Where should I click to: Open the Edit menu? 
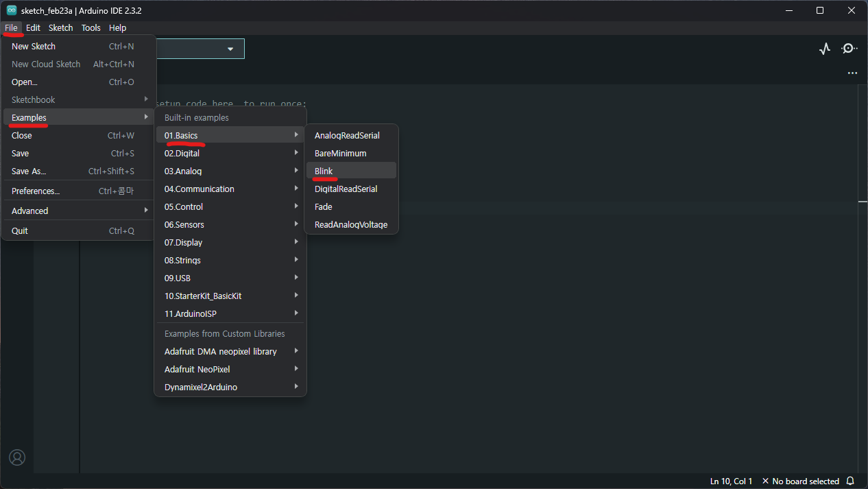[x=33, y=28]
